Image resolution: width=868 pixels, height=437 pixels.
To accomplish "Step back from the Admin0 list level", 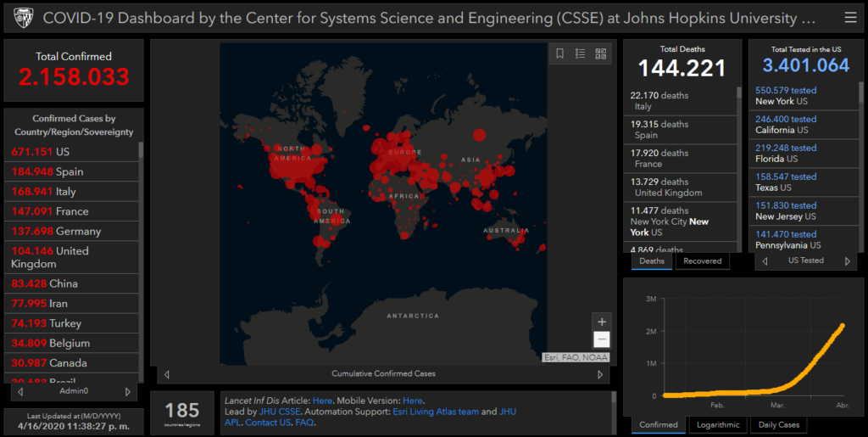I will point(20,392).
